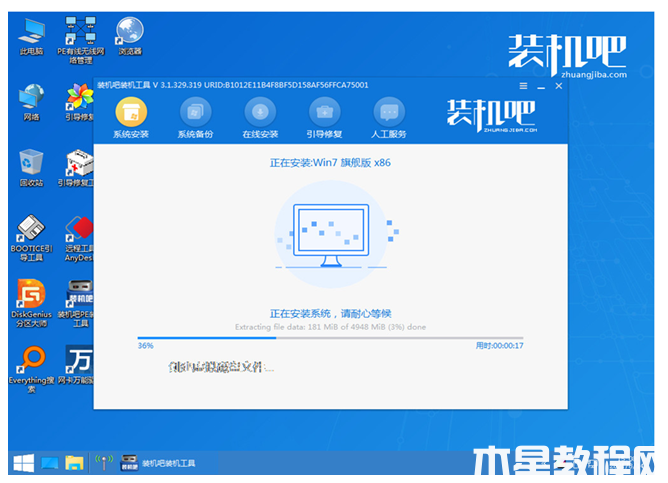Screen dimensions: 668x483
Task: Open the hamburger menu in installer title bar
Action: pos(523,86)
